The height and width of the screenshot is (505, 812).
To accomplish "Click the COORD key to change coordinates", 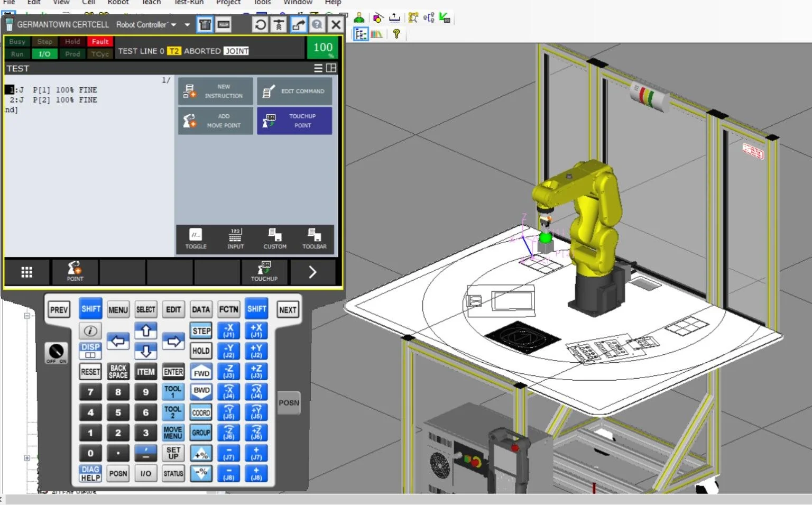I will click(x=201, y=412).
